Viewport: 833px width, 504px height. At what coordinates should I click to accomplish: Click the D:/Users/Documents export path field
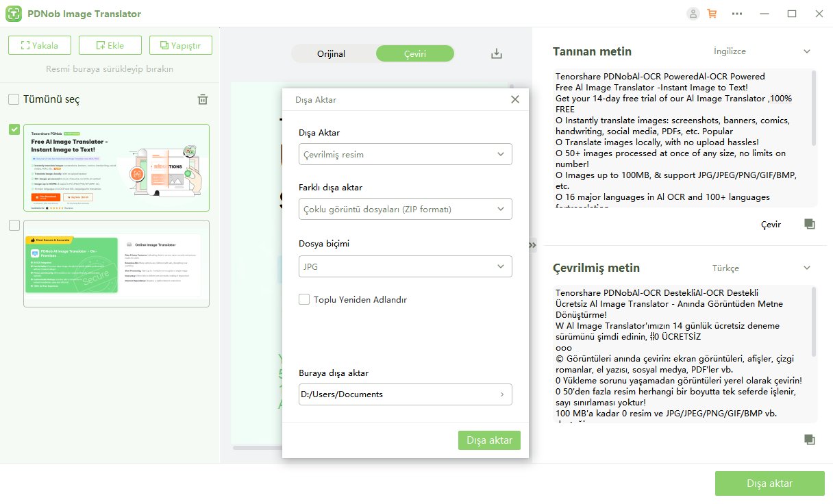pyautogui.click(x=405, y=394)
